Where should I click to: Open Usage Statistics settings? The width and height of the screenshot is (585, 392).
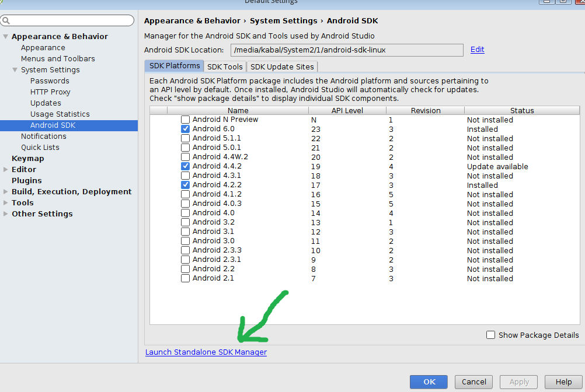[60, 114]
